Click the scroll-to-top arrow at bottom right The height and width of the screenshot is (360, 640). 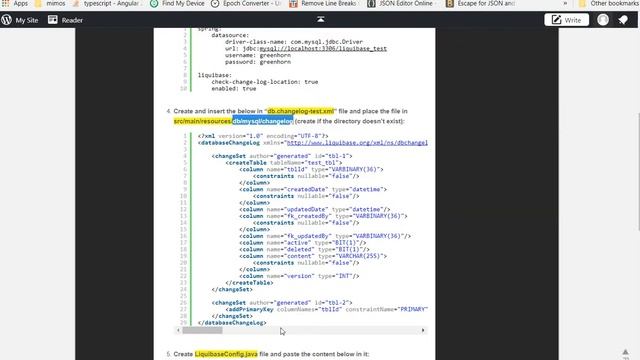coord(625,352)
